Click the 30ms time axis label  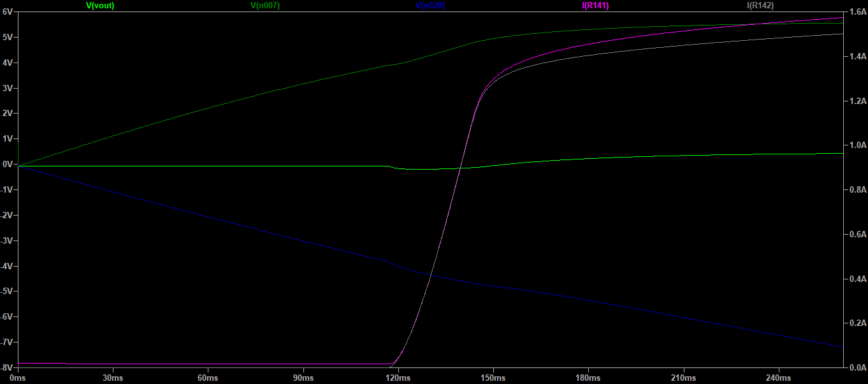tap(113, 378)
